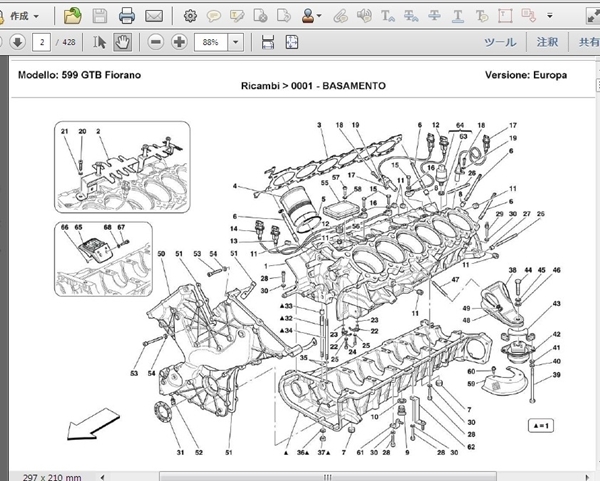
Task: Select the text note T tool
Action: (x=481, y=16)
